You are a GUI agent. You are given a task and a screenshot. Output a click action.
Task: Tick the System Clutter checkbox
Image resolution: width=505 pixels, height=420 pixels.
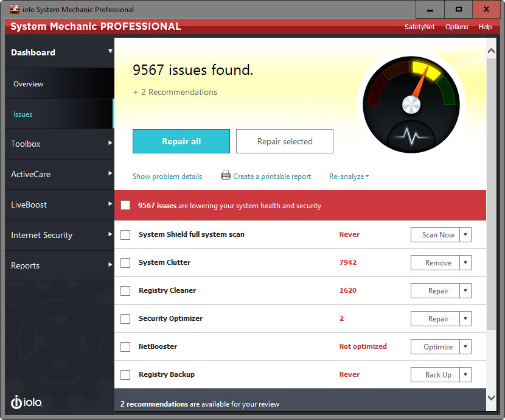125,263
